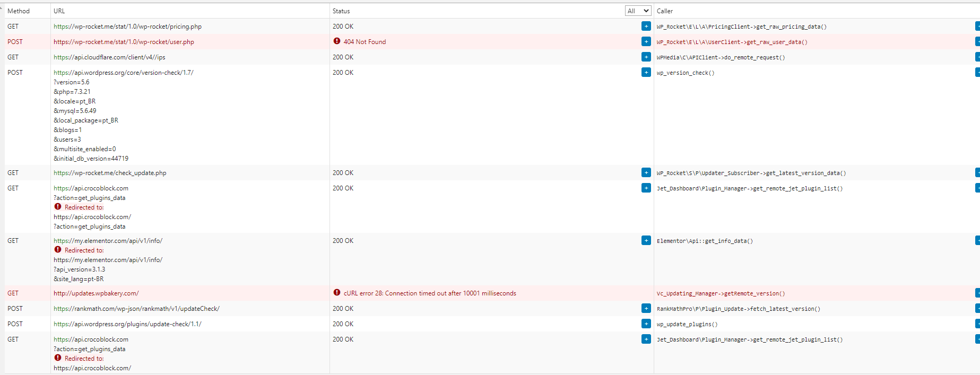Expand the check_update.php request with plus icon
980x375 pixels.
tap(646, 173)
